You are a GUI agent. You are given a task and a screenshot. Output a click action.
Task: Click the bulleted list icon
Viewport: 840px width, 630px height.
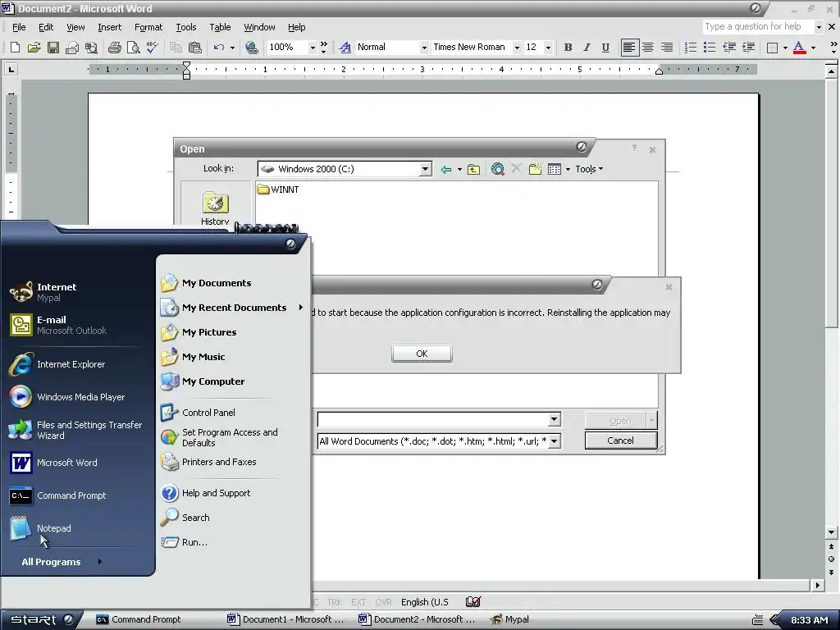click(710, 47)
